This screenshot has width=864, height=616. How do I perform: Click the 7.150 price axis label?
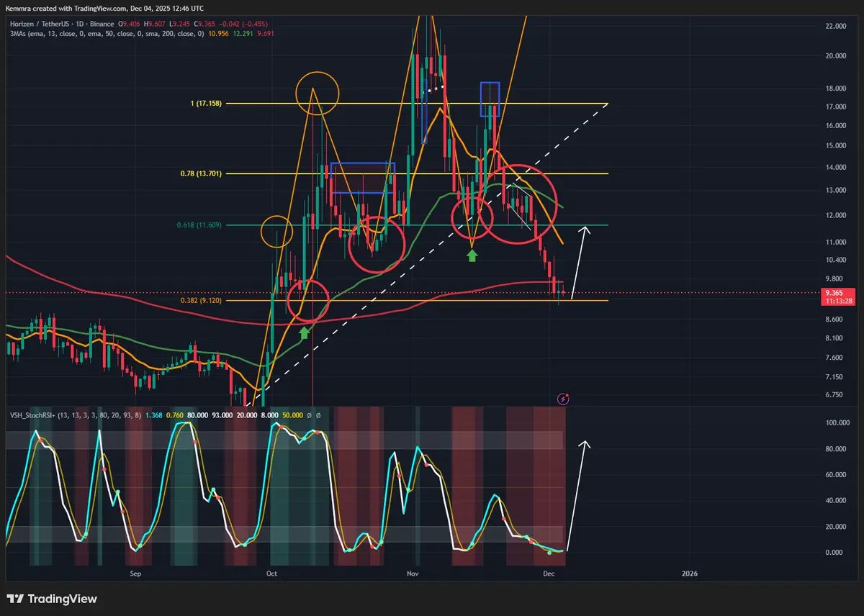tap(834, 377)
